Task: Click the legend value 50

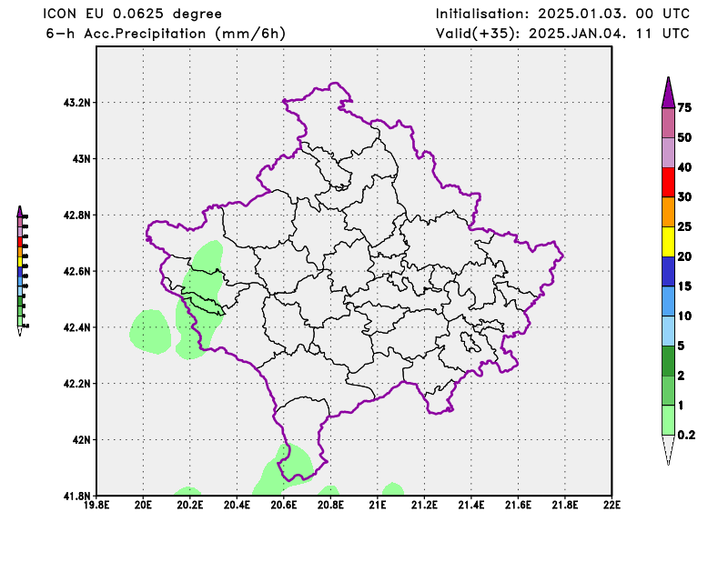Action: (x=684, y=137)
